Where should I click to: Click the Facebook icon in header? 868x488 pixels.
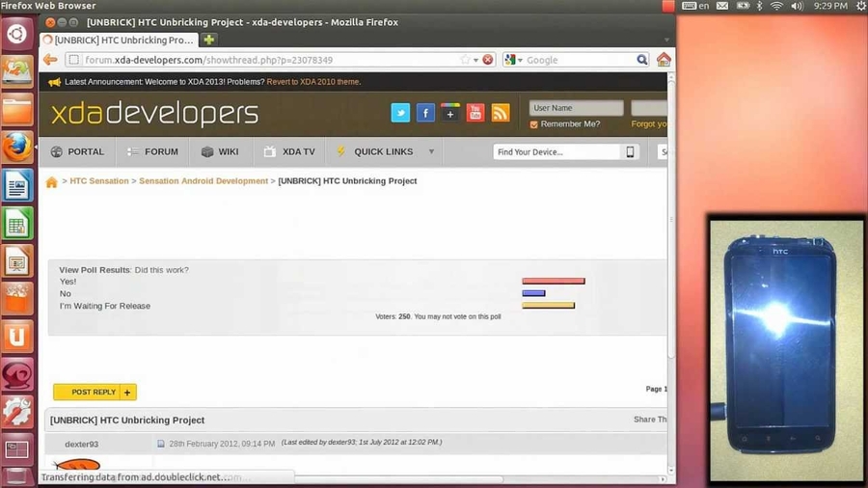[x=425, y=113]
